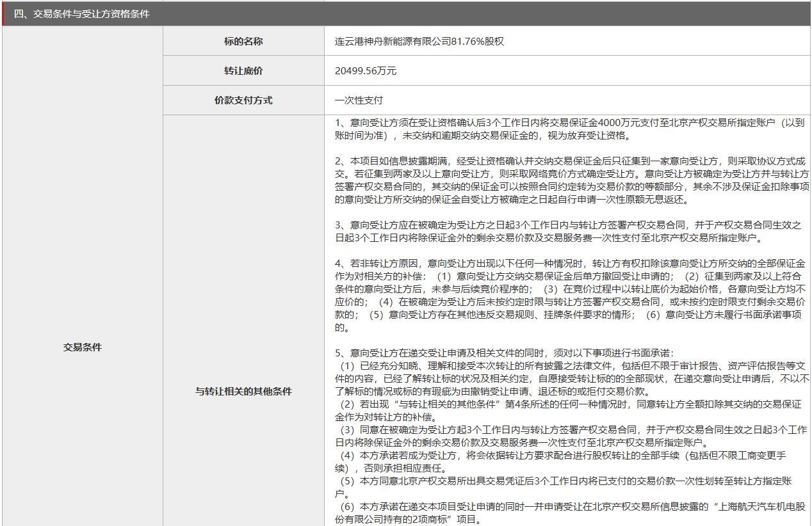Select the 标的名称 label cell
This screenshot has height=526, width=812.
point(243,42)
